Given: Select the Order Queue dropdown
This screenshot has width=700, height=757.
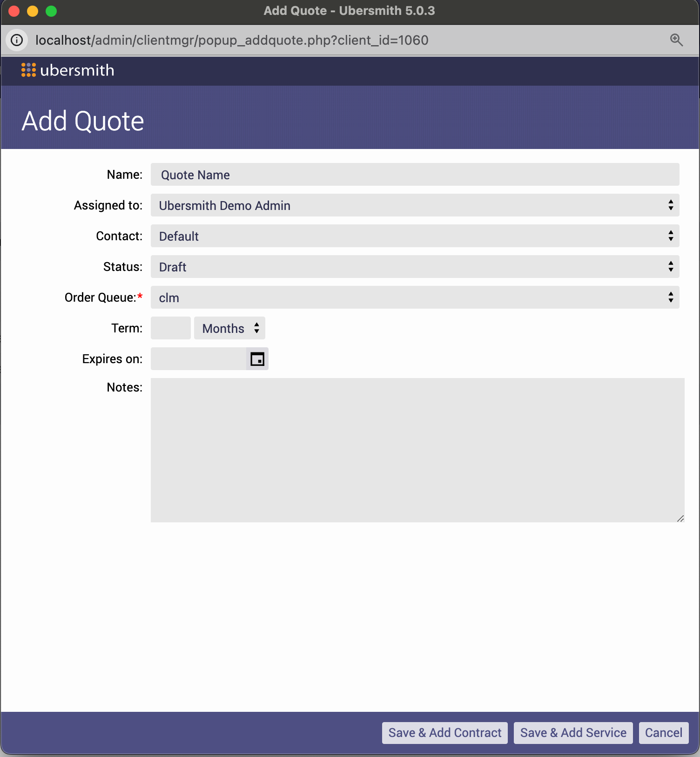Looking at the screenshot, I should click(x=414, y=297).
